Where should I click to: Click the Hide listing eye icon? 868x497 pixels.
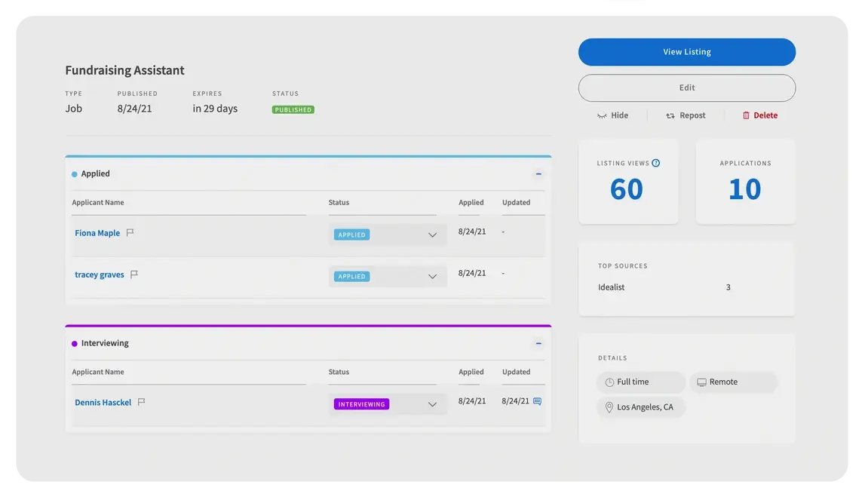coord(602,115)
